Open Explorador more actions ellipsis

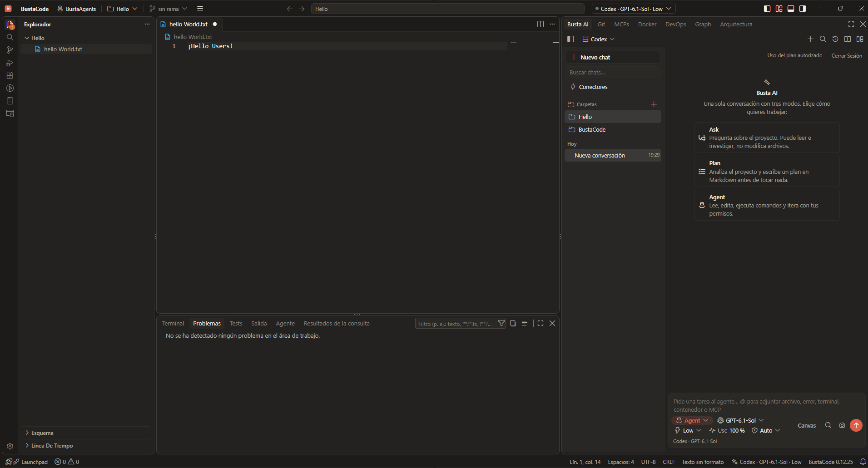[x=147, y=24]
